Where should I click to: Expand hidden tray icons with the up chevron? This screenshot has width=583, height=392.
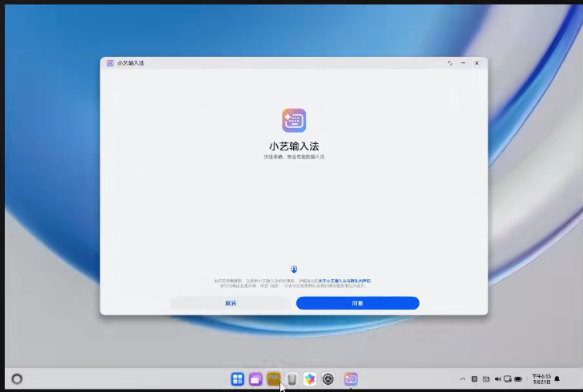(x=463, y=379)
